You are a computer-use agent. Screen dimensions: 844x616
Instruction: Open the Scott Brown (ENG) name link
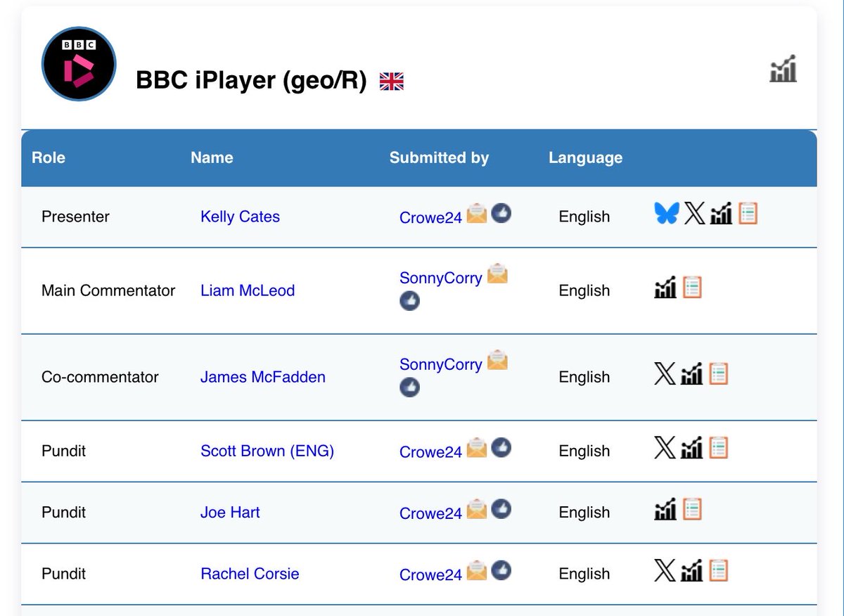point(267,451)
